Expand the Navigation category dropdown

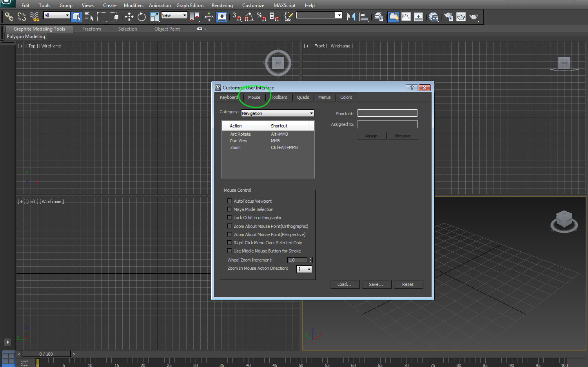tap(278, 113)
